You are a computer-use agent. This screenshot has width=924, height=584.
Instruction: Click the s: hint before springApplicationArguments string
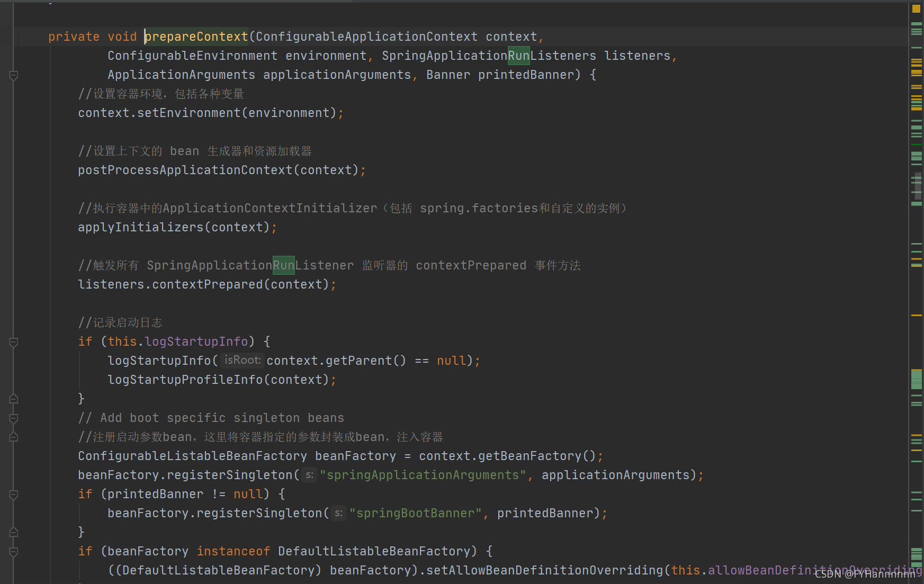point(309,475)
